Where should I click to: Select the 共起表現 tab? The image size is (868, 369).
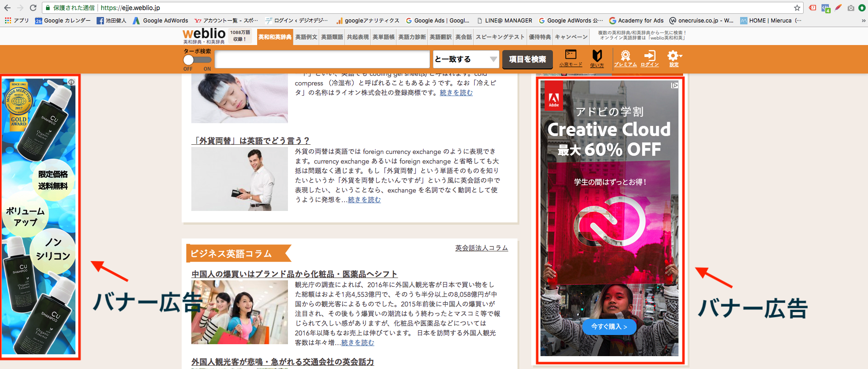(x=358, y=37)
